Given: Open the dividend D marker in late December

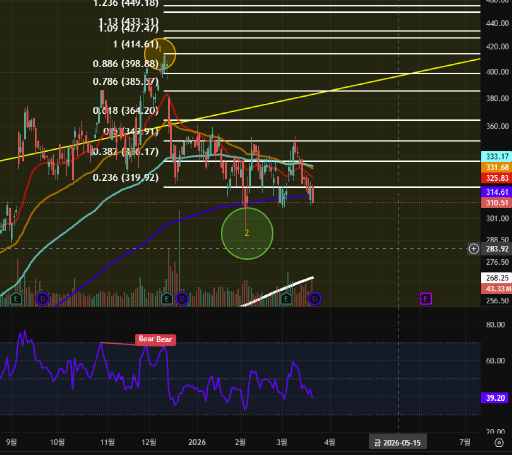Looking at the screenshot, I should point(182,299).
